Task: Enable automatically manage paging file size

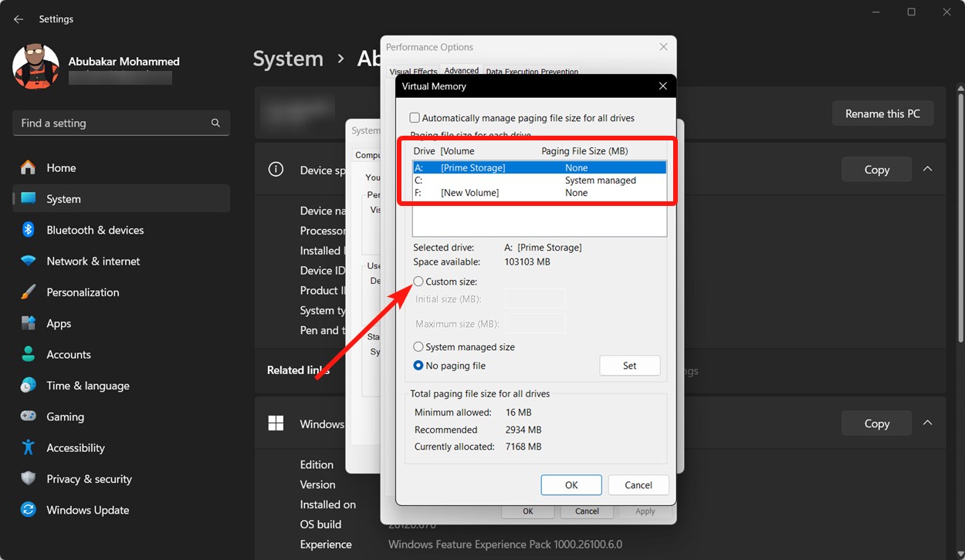Action: coord(415,117)
